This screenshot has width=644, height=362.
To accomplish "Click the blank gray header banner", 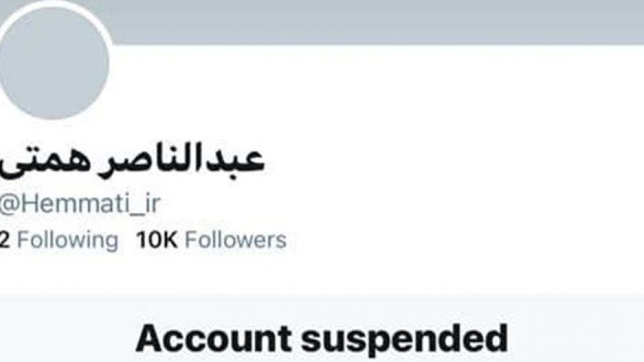I will (370, 21).
